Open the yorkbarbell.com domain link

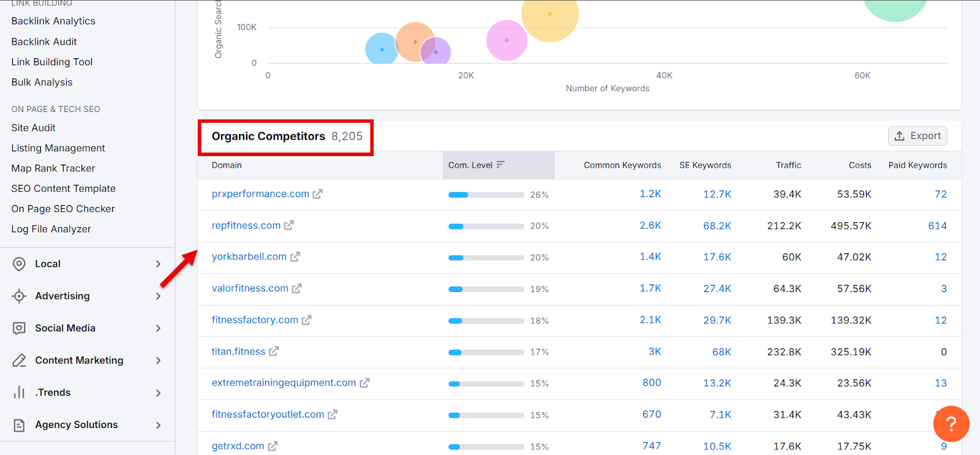point(249,257)
